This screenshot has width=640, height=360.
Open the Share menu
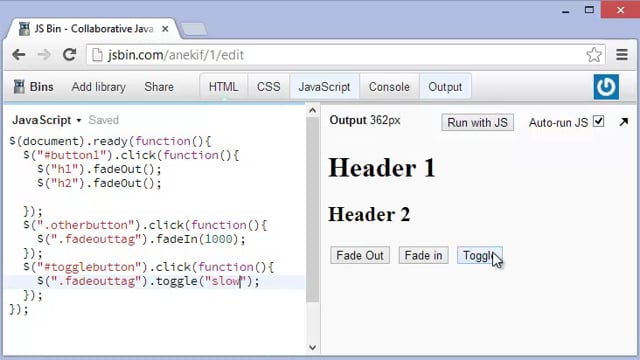pos(159,87)
